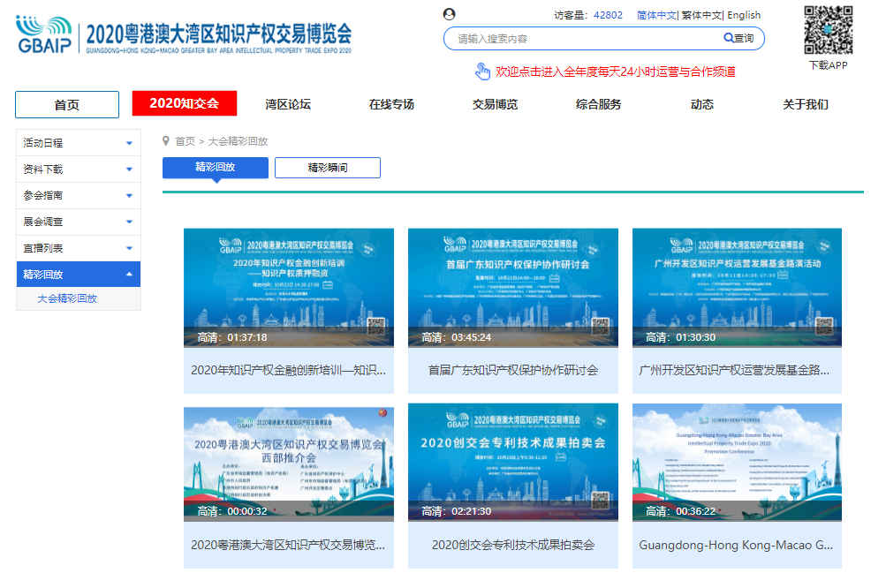
Task: Click the location pin breadcrumb icon
Action: click(166, 140)
